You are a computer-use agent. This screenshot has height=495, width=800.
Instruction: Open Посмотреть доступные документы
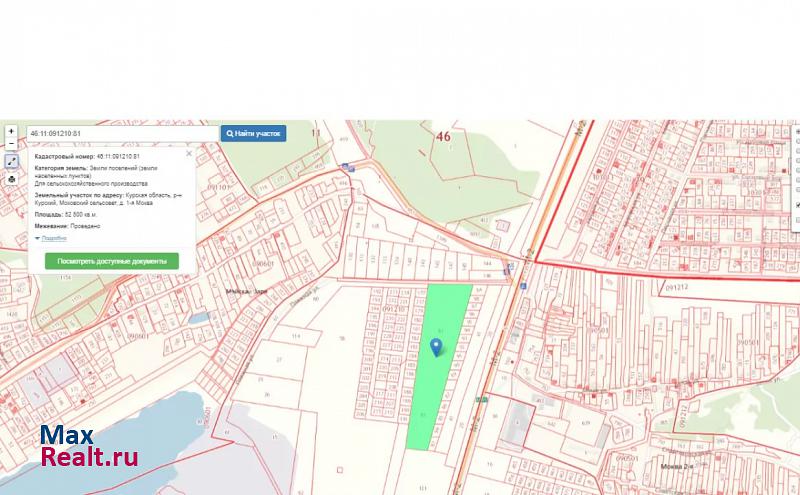pyautogui.click(x=111, y=261)
